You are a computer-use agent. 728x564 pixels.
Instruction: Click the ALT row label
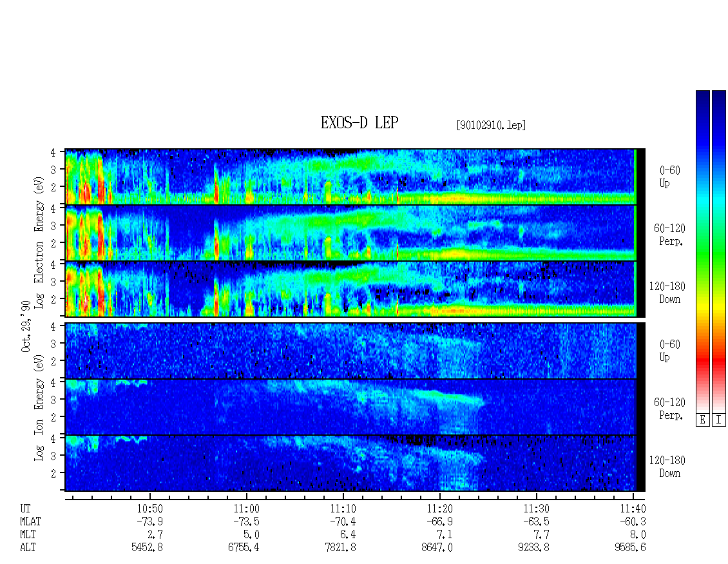tap(28, 548)
